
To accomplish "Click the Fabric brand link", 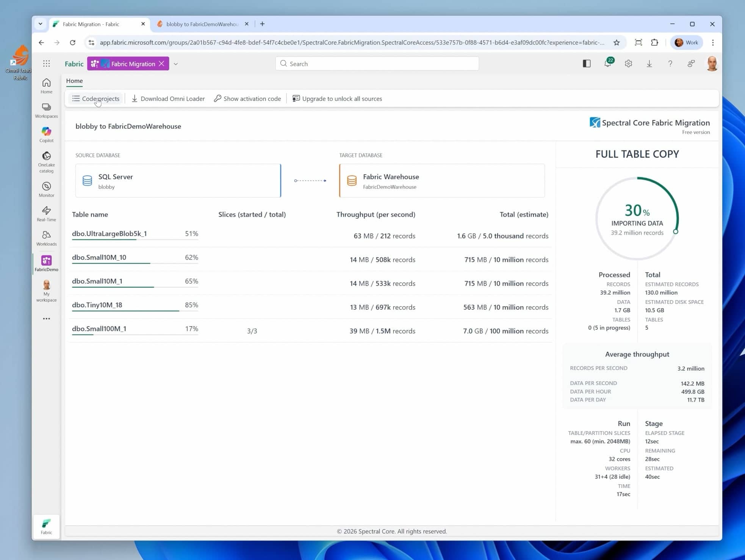I will click(74, 64).
